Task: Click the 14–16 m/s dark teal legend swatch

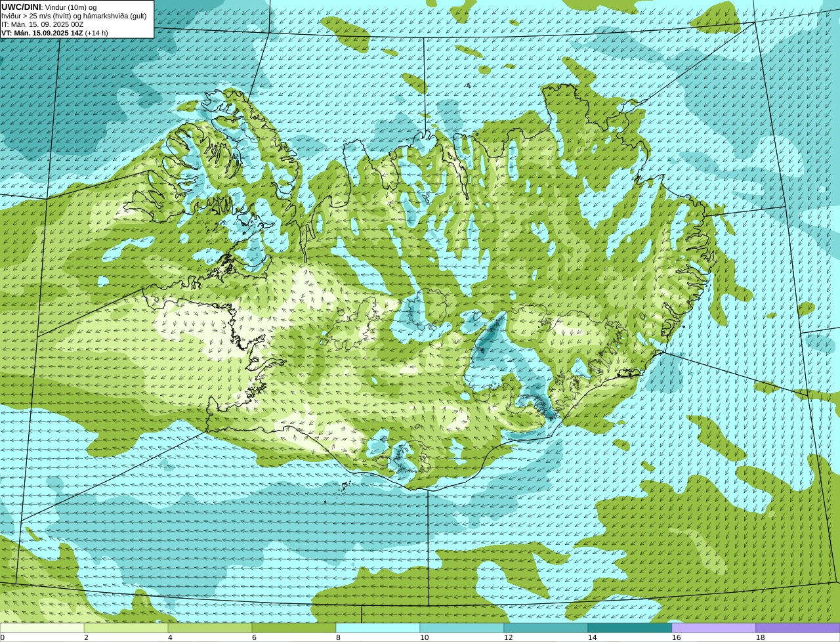Action: pos(630,628)
